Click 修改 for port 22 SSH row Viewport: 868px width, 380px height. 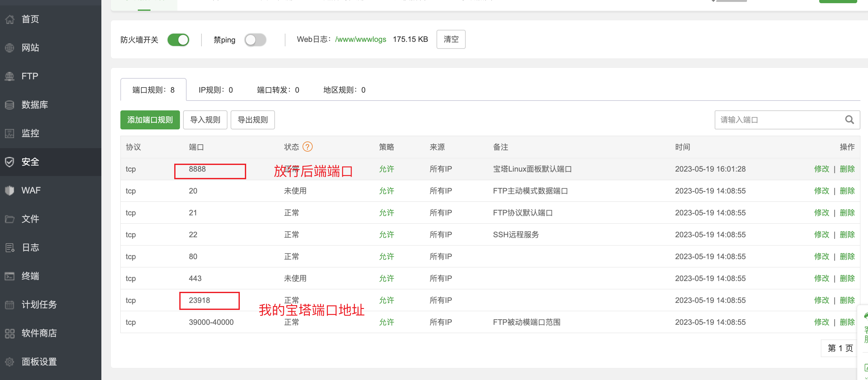click(x=821, y=234)
